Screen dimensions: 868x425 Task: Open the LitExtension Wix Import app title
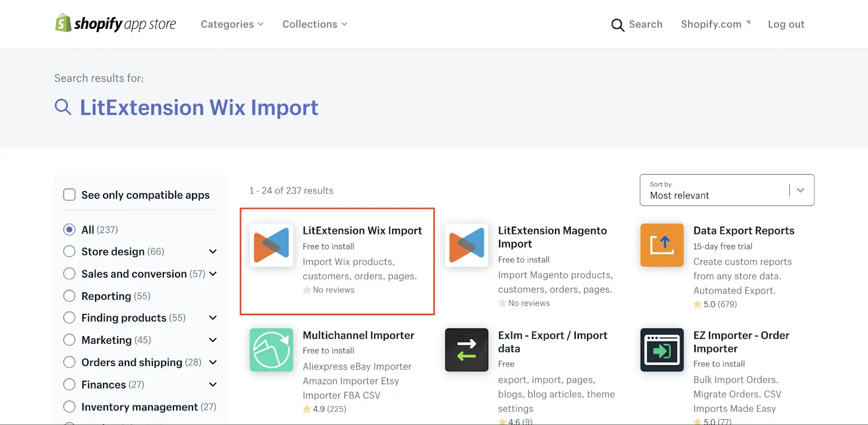tap(362, 230)
